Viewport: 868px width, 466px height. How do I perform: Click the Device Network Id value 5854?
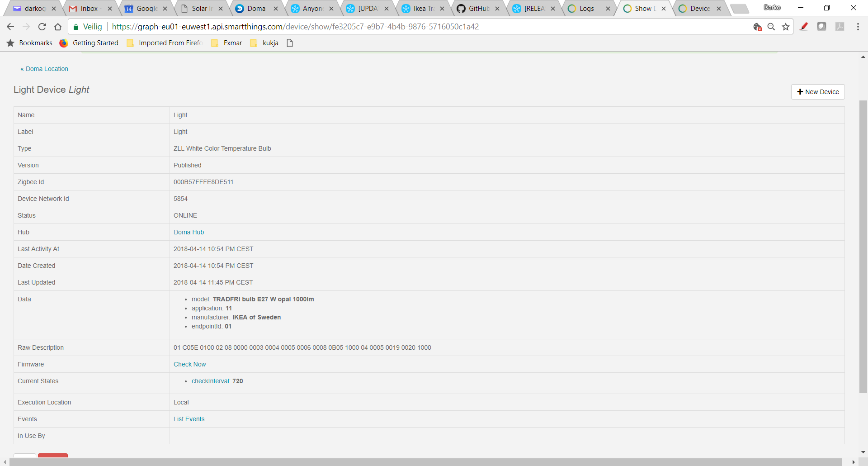[x=180, y=199]
